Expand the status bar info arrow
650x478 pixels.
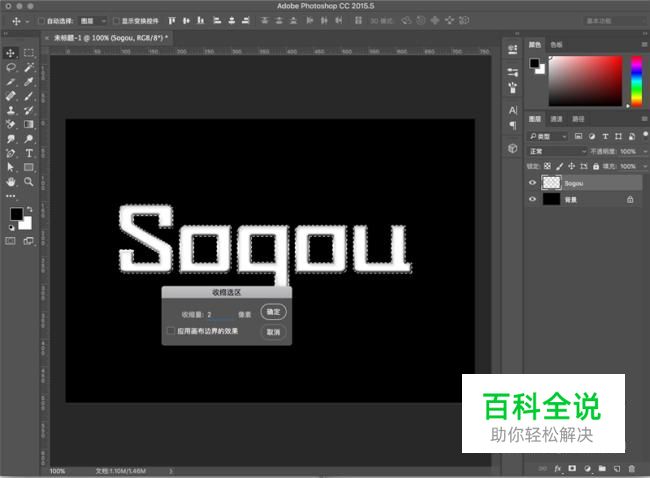pos(171,471)
